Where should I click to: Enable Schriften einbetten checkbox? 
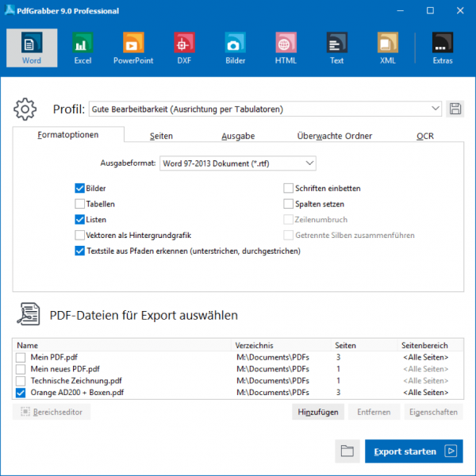[x=288, y=188]
